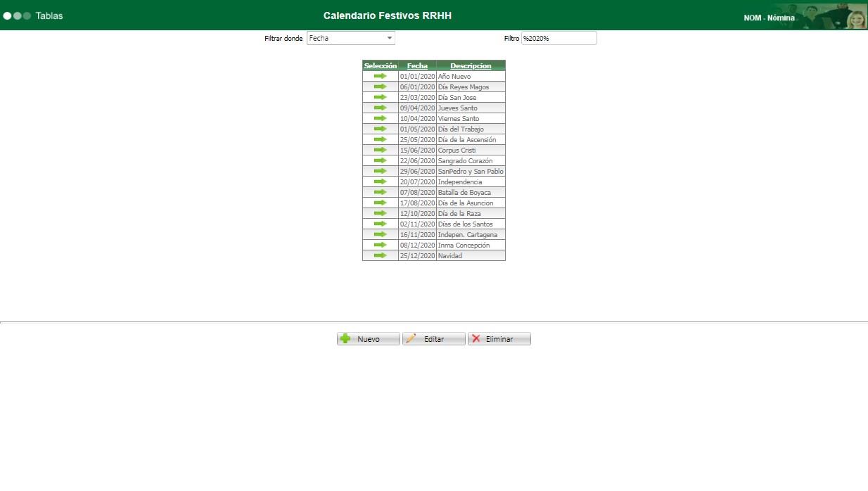Click the Selección column header

click(x=381, y=65)
